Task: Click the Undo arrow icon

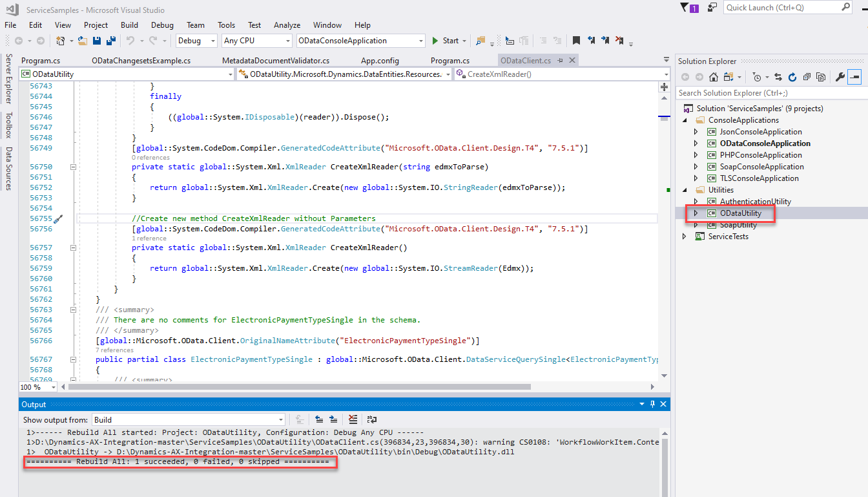Action: 130,41
